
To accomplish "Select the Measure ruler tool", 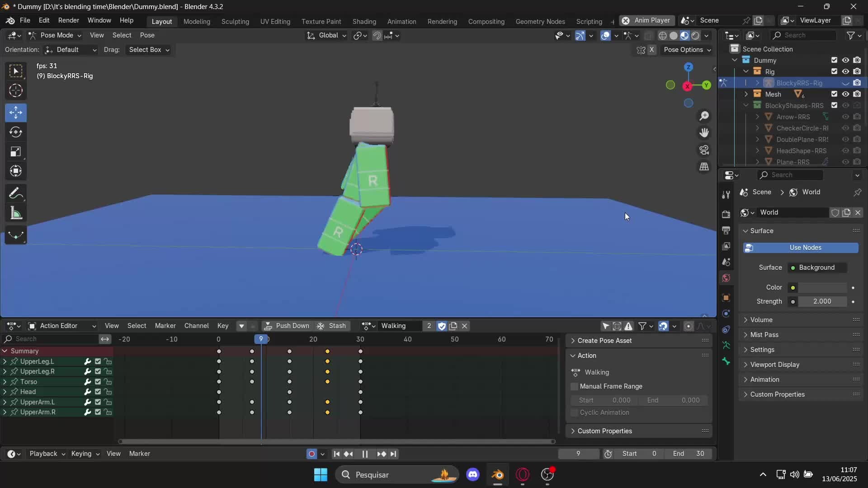I will (x=16, y=213).
